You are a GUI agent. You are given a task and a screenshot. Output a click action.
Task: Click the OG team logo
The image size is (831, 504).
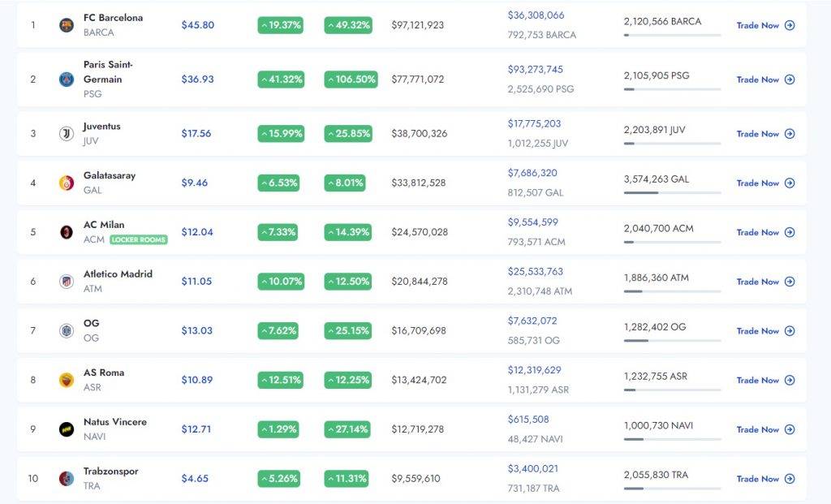[x=67, y=330]
